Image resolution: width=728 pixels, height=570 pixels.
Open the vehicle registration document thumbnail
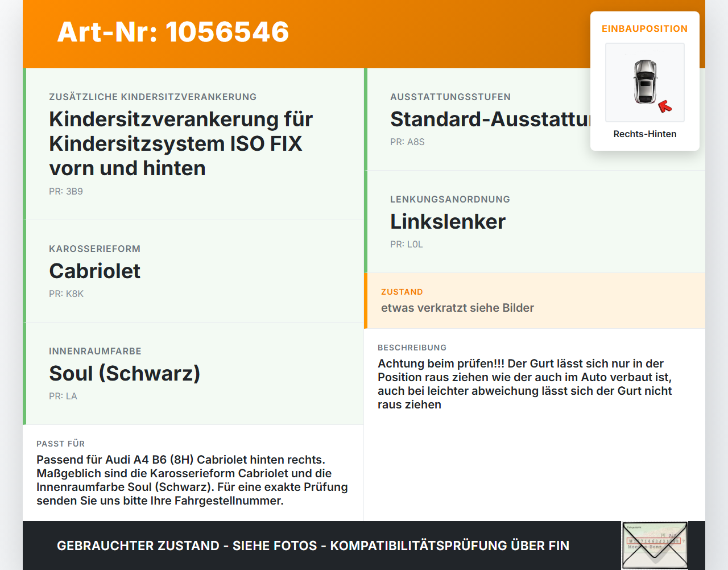(x=655, y=545)
